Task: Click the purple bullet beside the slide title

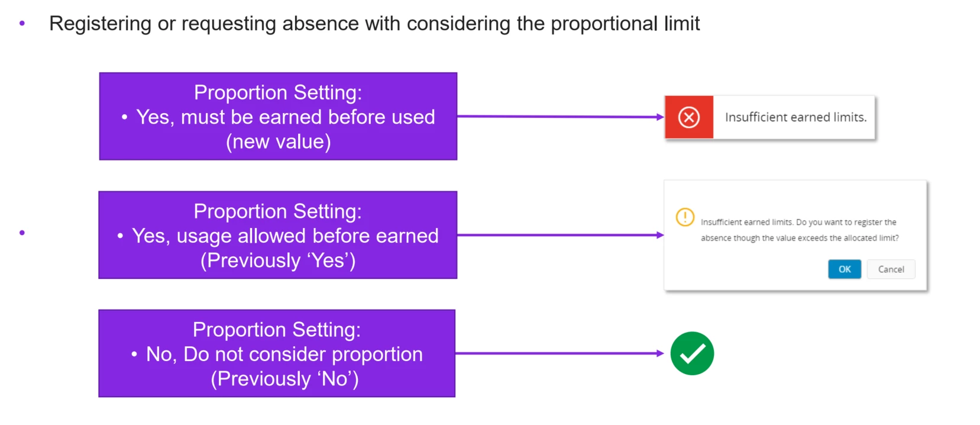Action: coord(22,24)
